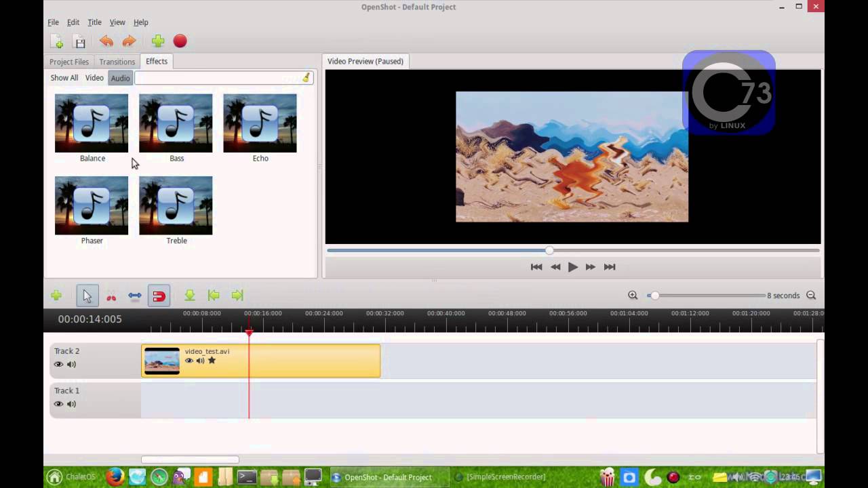Open the View menu
This screenshot has height=488, width=868.
pyautogui.click(x=117, y=22)
